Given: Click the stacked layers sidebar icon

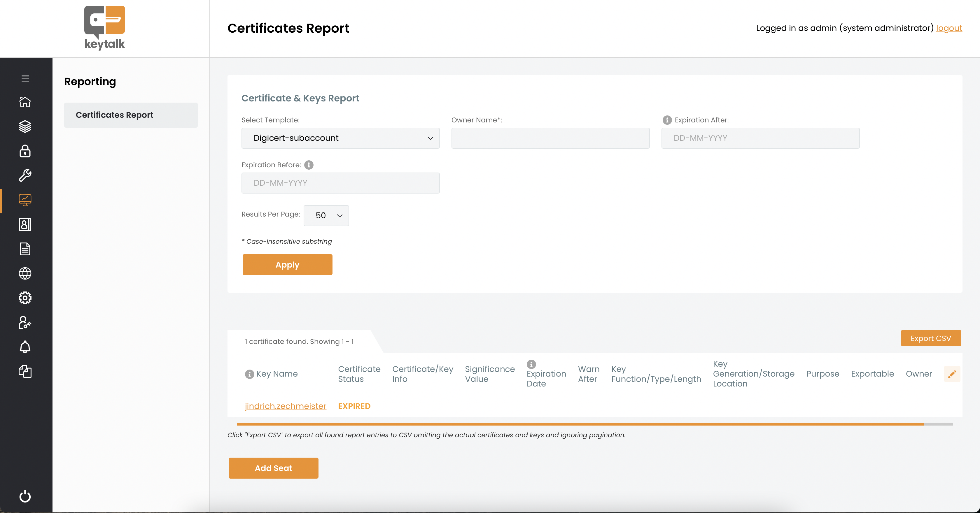Looking at the screenshot, I should coord(25,126).
